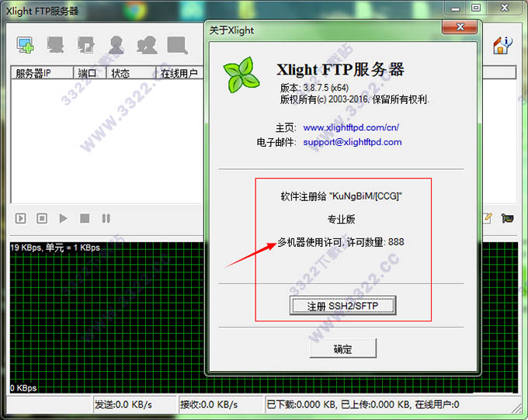Click the home info icon in main window
The height and width of the screenshot is (420, 528).
(x=502, y=46)
